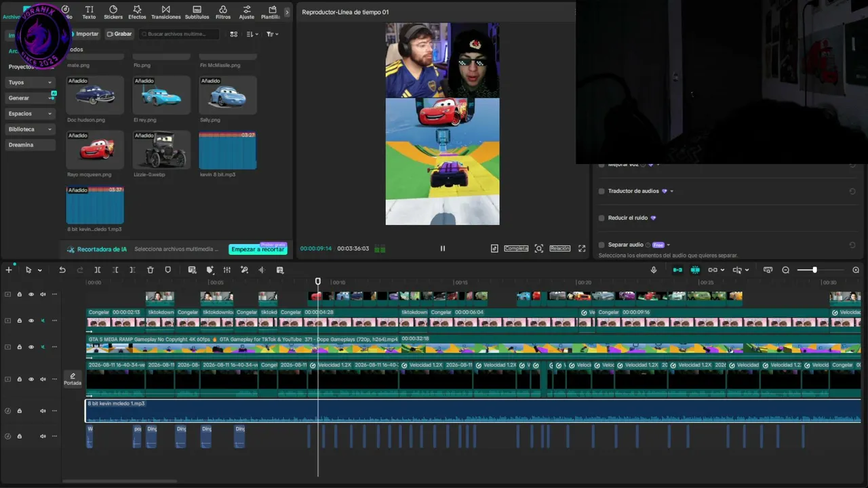The height and width of the screenshot is (488, 868).
Task: Pause playback in the player
Action: pyautogui.click(x=443, y=249)
